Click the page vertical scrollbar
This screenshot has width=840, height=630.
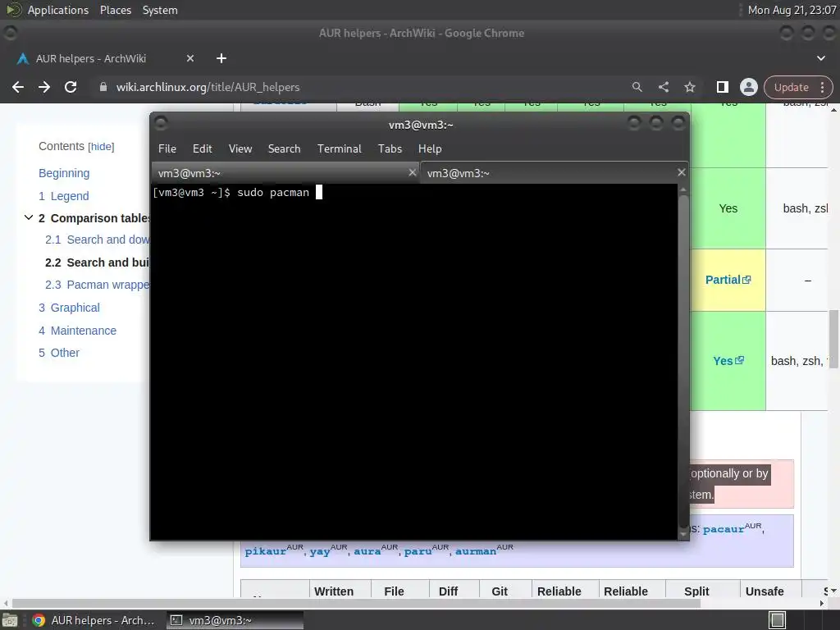[x=833, y=339]
